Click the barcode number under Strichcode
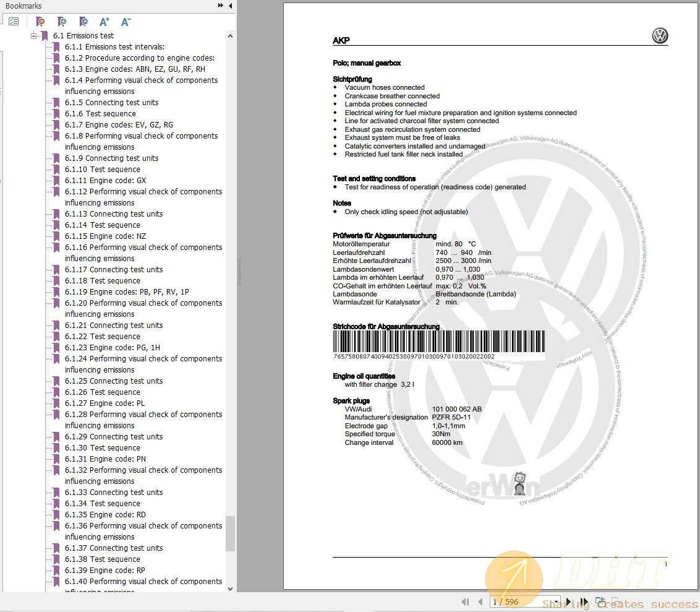The width and height of the screenshot is (700, 612). point(414,356)
